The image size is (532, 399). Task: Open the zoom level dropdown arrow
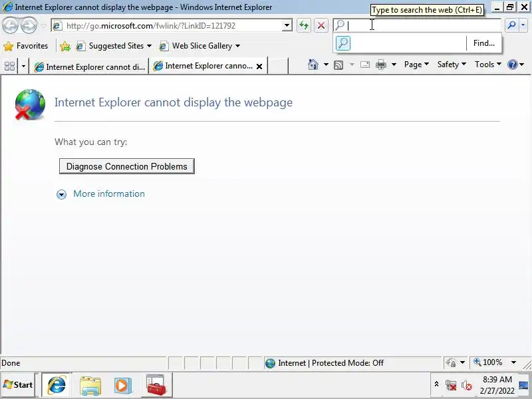[x=513, y=362]
